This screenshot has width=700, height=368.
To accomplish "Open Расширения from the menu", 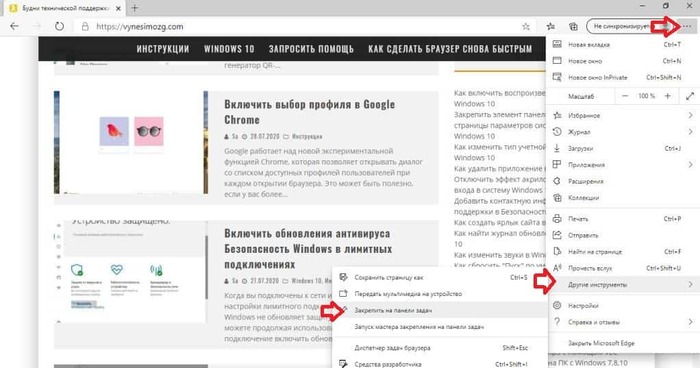I will (x=623, y=181).
